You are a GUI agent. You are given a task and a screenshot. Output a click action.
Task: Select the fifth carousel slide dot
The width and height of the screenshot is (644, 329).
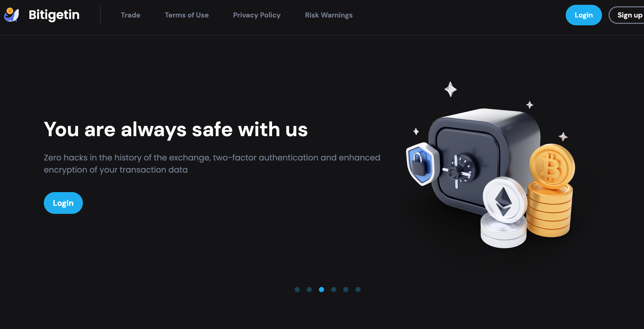coord(346,290)
